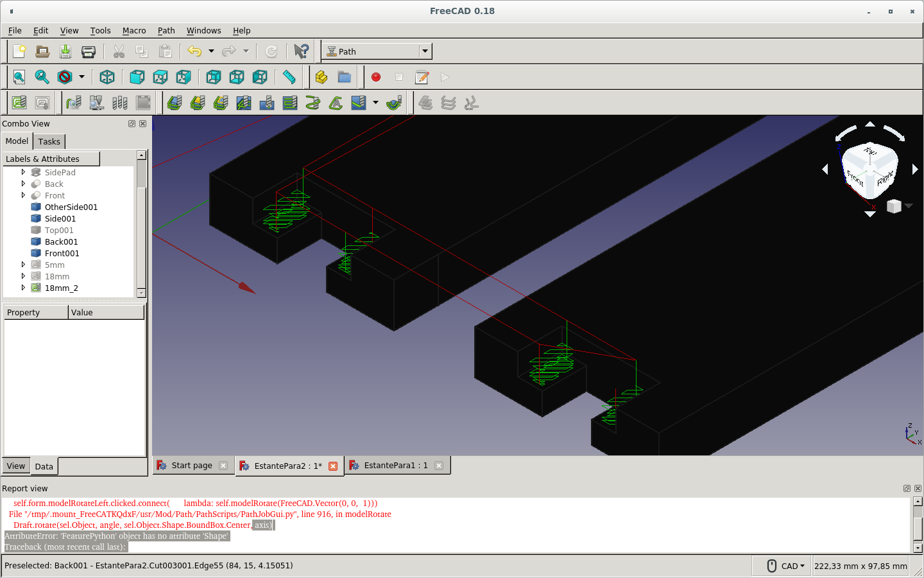Inspect G-code with the magnifier tool icon

74,103
